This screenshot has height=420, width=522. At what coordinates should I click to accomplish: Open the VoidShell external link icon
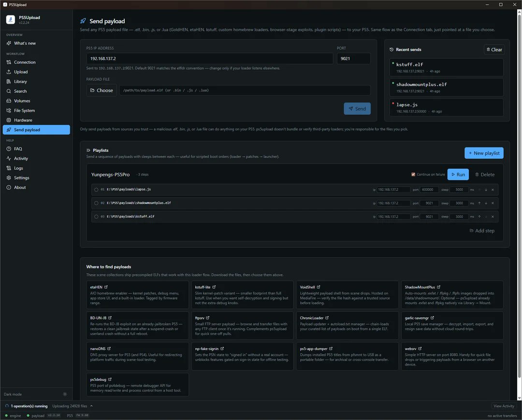[x=318, y=287]
